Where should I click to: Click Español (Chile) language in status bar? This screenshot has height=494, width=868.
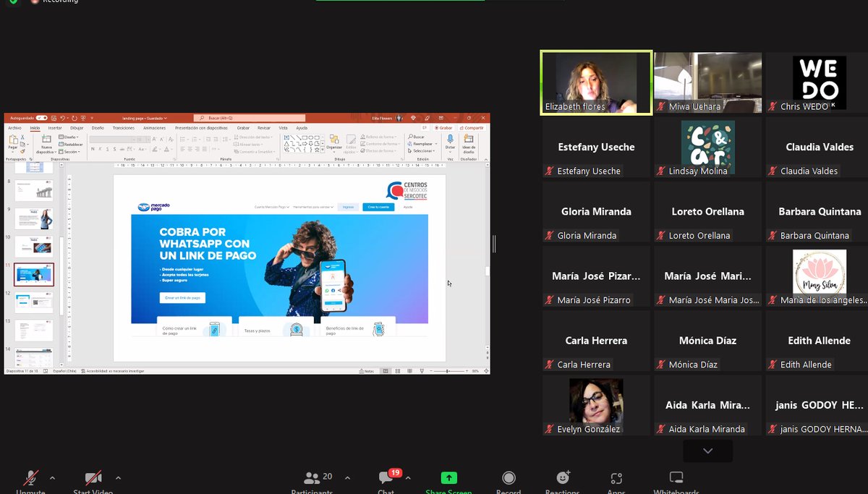click(66, 371)
